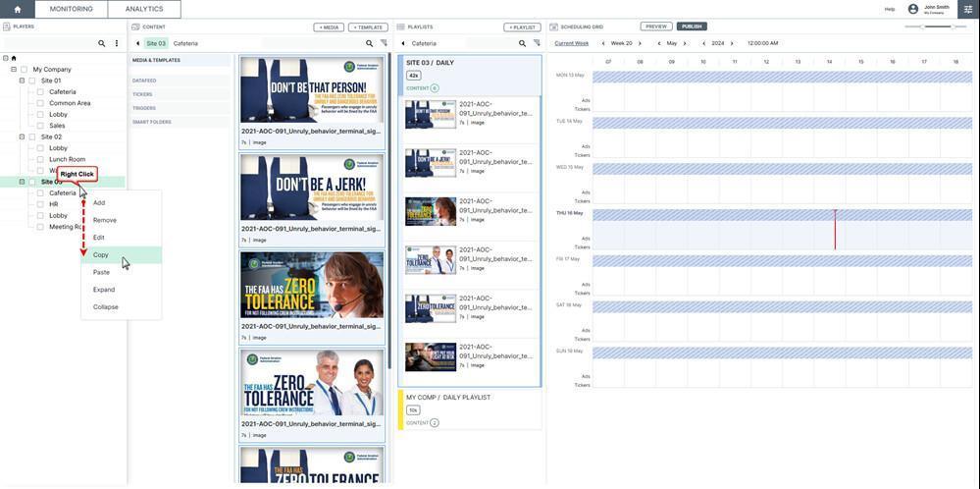This screenshot has height=489, width=980.
Task: Click the Players panel header icon
Action: pos(6,27)
